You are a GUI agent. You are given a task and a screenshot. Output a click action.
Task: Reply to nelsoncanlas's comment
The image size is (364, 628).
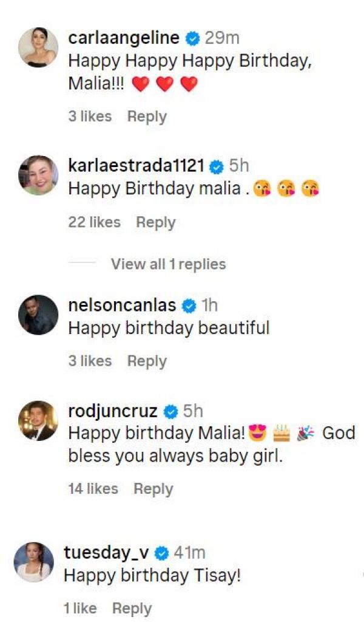coord(147,361)
